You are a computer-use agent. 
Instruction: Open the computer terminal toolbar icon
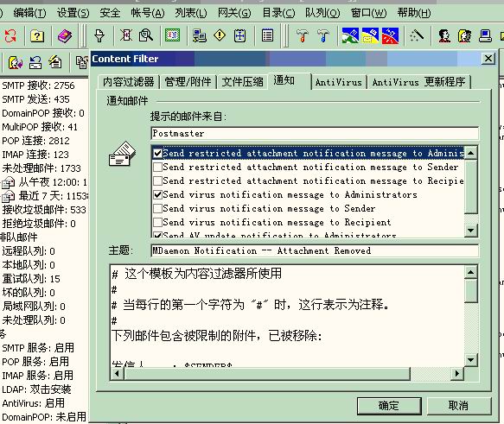[485, 35]
